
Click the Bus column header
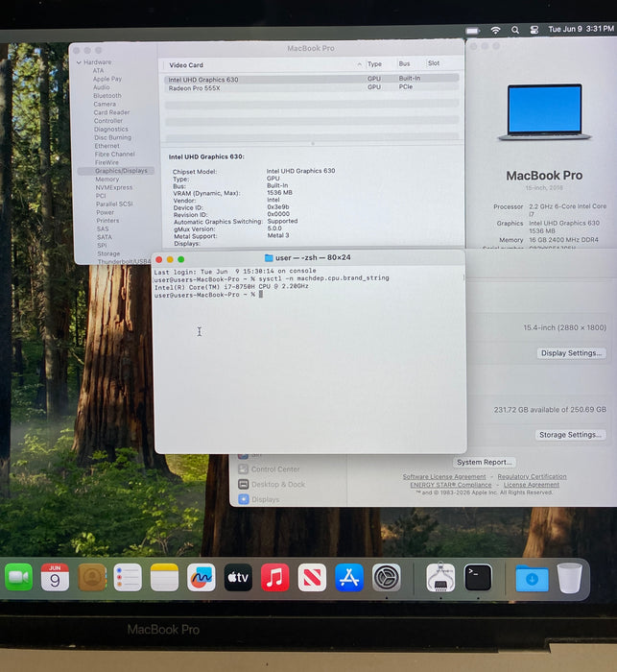[404, 63]
